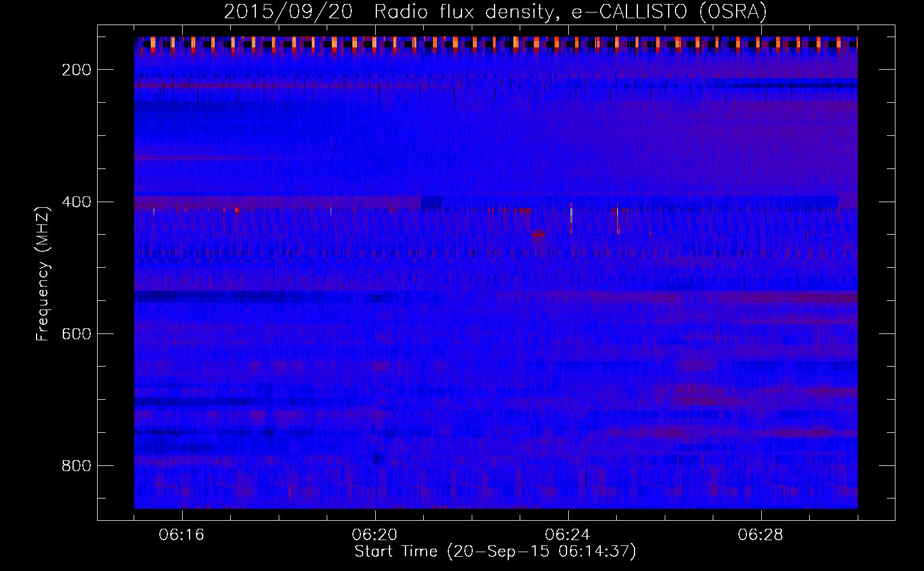Click the 06:28 time tick label
The height and width of the screenshot is (571, 924).
761,535
